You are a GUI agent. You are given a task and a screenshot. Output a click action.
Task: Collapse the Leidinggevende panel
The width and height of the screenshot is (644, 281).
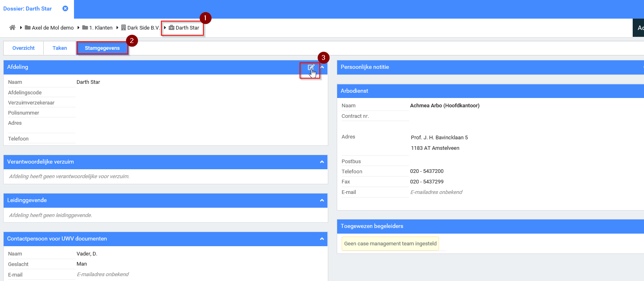(x=322, y=200)
